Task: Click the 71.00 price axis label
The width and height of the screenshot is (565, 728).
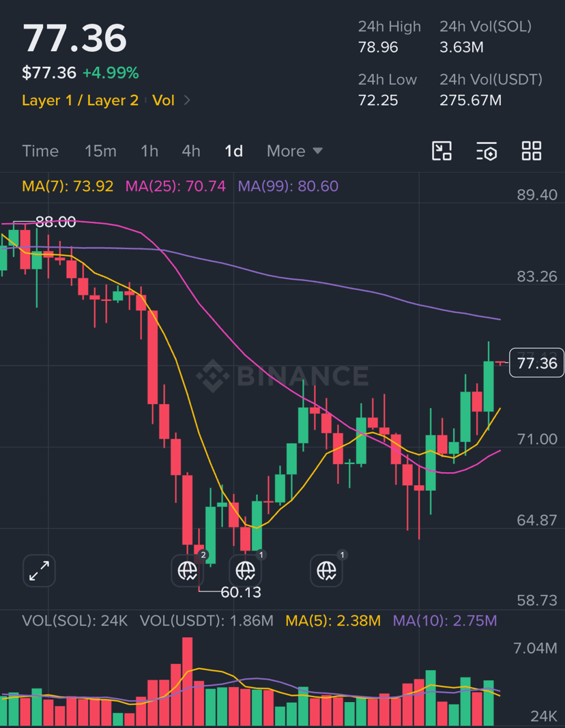Action: pyautogui.click(x=537, y=439)
